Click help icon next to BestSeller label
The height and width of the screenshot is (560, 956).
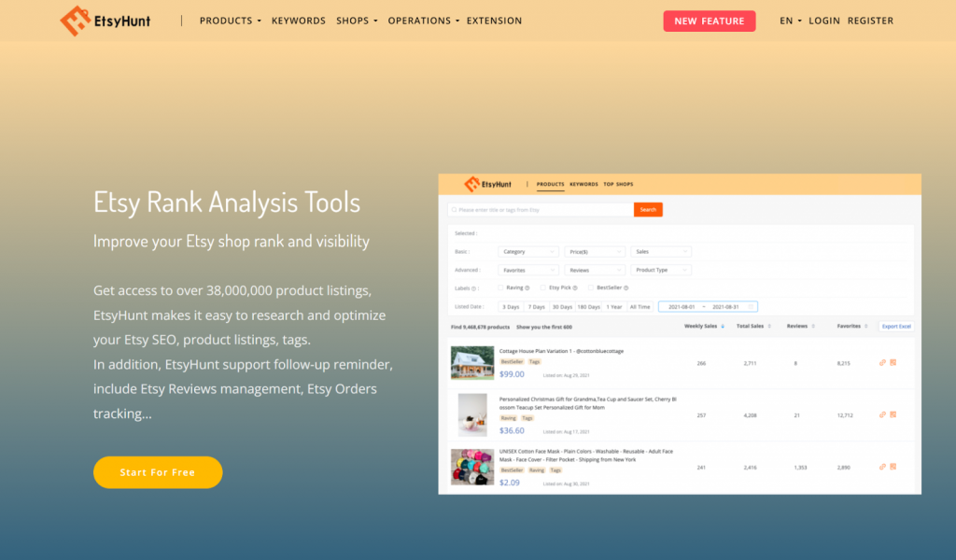click(x=625, y=288)
